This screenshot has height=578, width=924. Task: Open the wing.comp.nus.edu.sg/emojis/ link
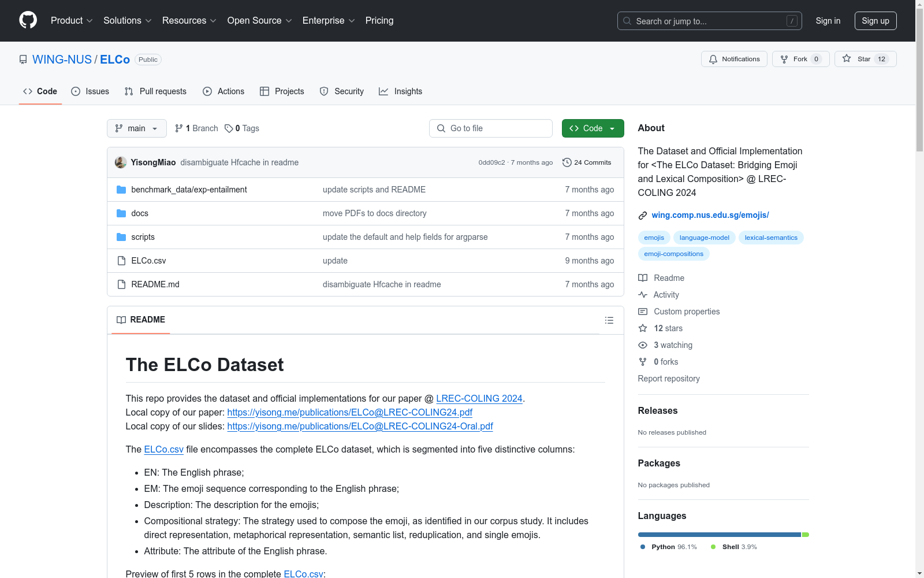pos(710,215)
